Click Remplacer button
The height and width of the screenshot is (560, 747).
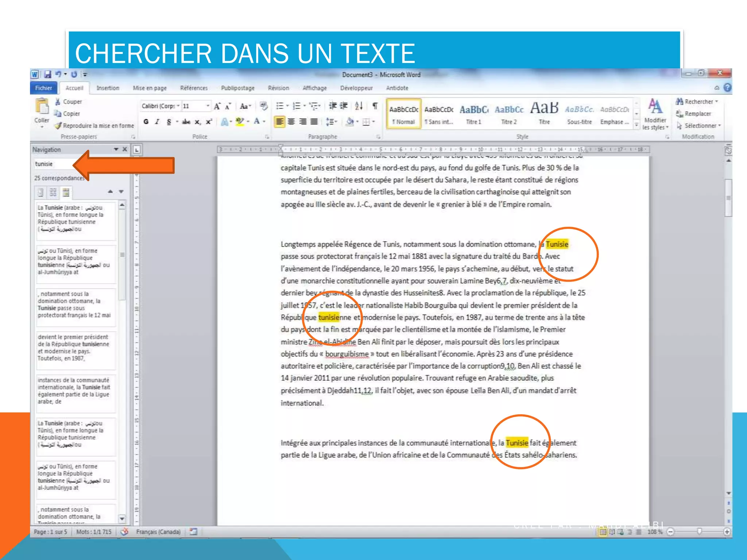tap(693, 114)
